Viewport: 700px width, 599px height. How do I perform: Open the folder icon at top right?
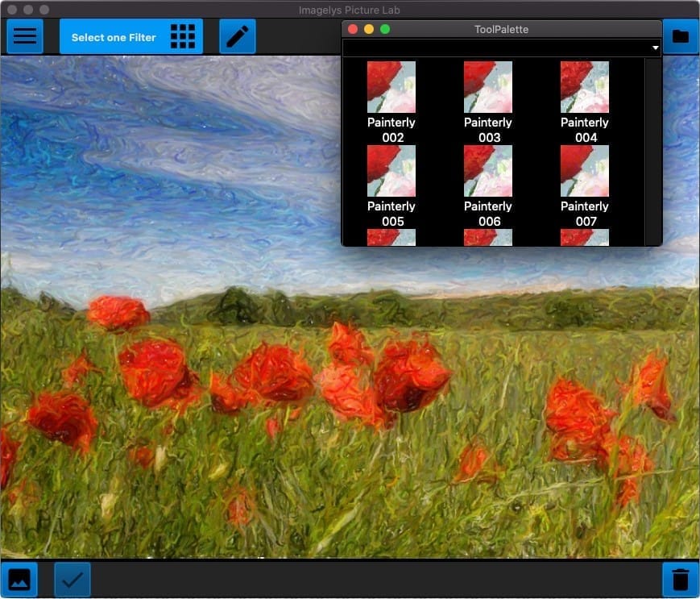[681, 36]
